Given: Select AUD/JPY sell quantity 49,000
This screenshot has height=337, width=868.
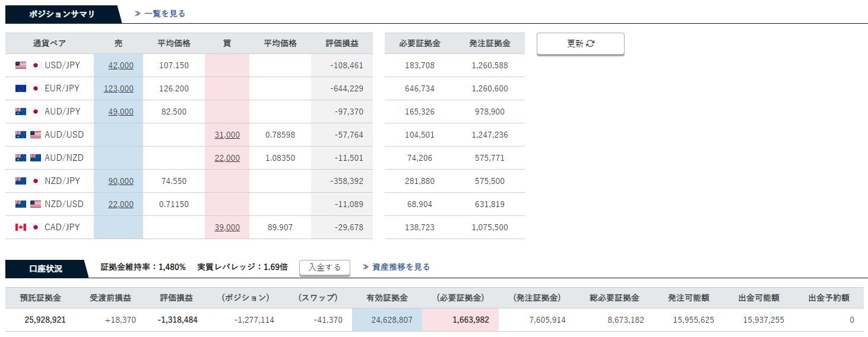Looking at the screenshot, I should (121, 112).
